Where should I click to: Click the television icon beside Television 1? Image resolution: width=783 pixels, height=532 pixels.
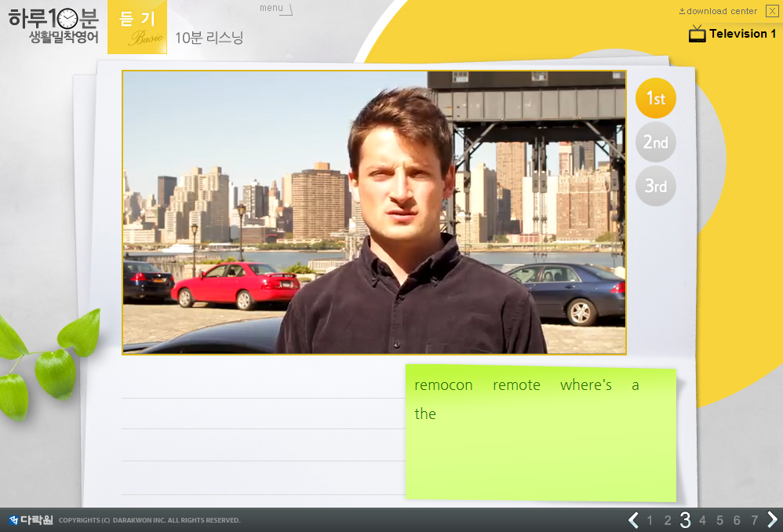[x=697, y=34]
